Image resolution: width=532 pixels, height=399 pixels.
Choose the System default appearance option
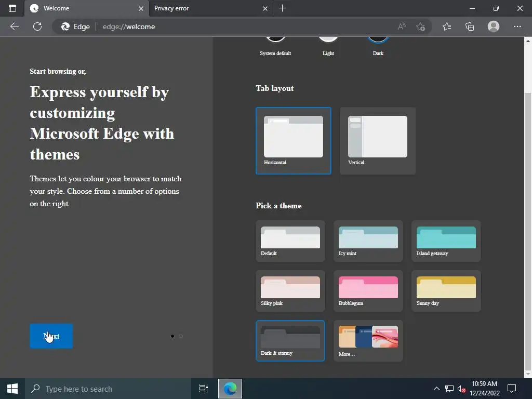[x=275, y=47]
